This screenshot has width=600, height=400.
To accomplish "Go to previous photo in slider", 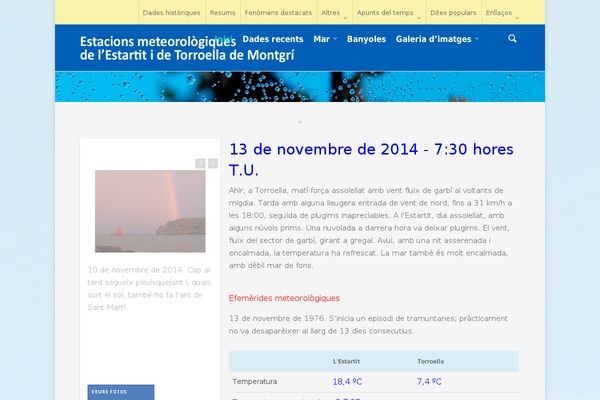I will pyautogui.click(x=201, y=163).
